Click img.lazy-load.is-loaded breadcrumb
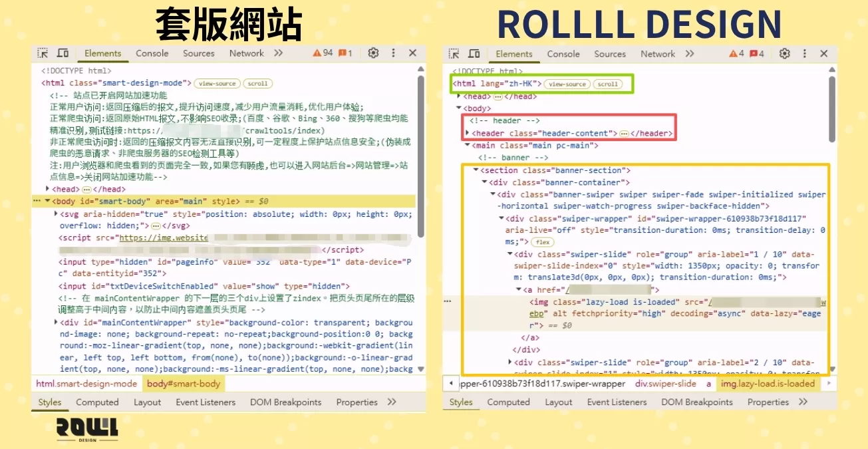This screenshot has height=449, width=868. click(768, 384)
